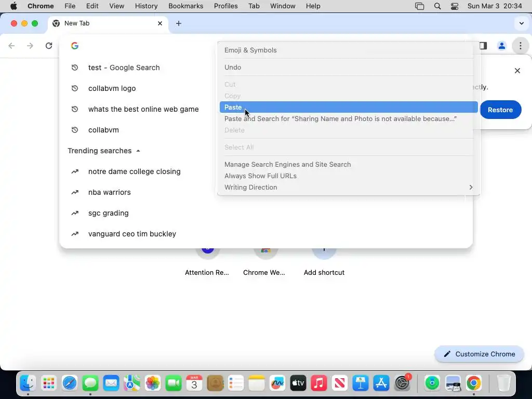The image size is (532, 399).
Task: Open Notes from the dock
Action: pyautogui.click(x=257, y=383)
